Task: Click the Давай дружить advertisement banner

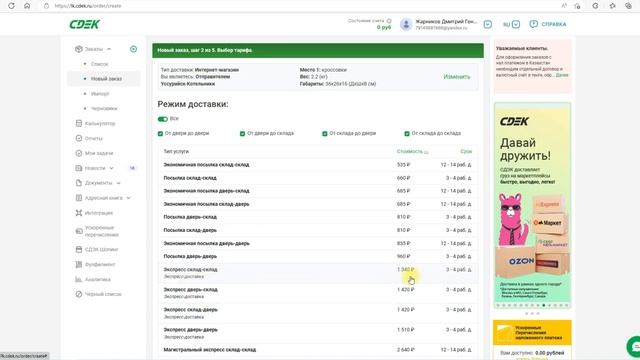Action: [x=532, y=205]
